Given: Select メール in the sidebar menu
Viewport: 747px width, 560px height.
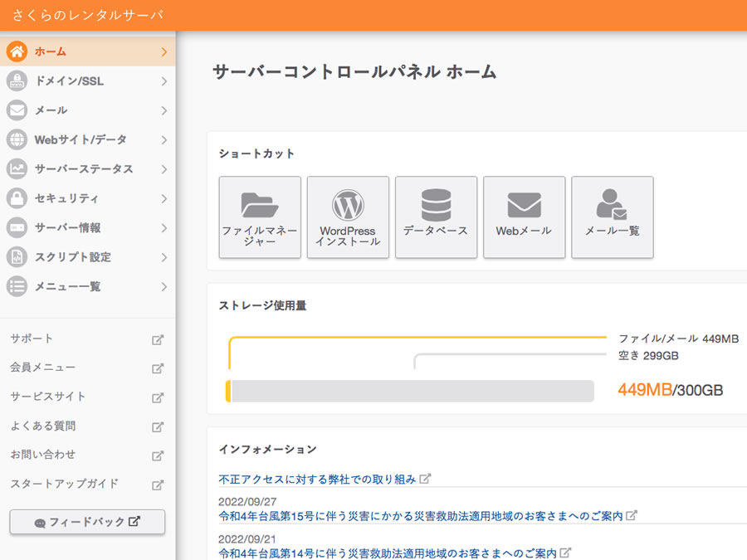Looking at the screenshot, I should coord(88,110).
